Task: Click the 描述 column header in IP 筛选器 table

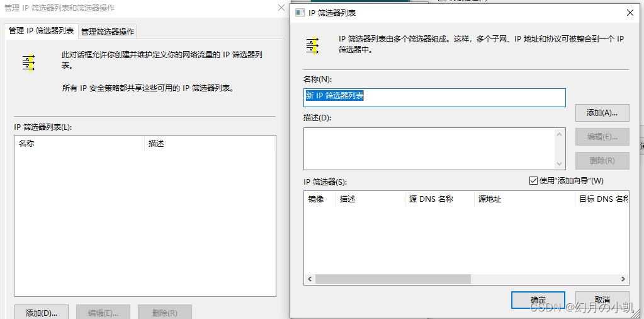Action: (x=370, y=199)
